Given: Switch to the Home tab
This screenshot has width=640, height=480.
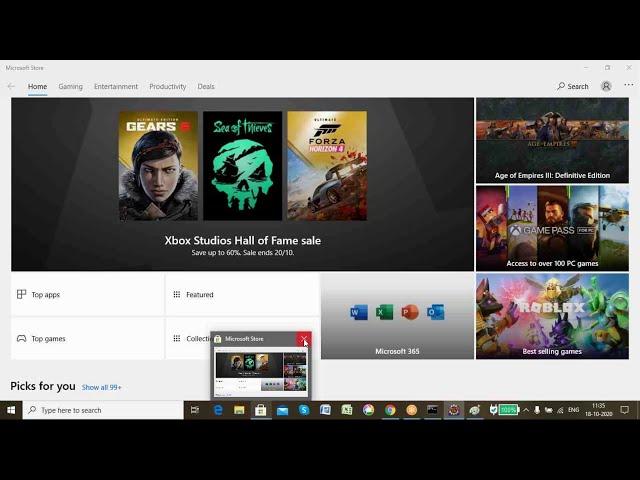Looking at the screenshot, I should pos(37,87).
